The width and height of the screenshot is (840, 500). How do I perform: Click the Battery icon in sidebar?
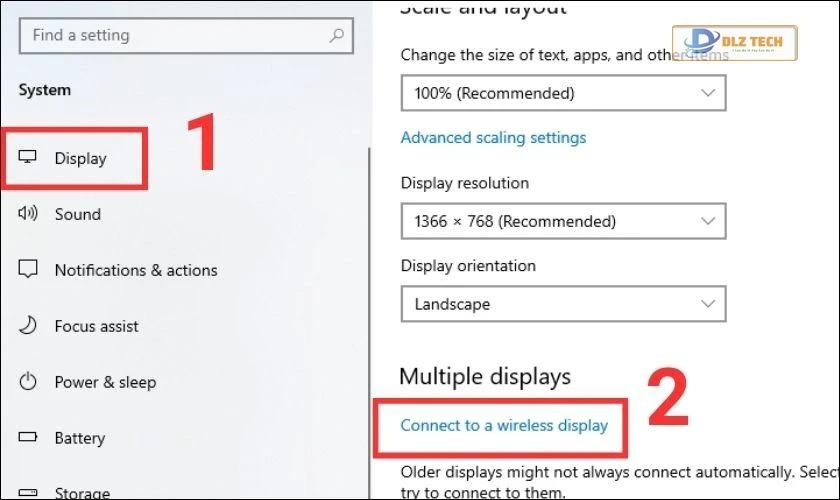[28, 437]
